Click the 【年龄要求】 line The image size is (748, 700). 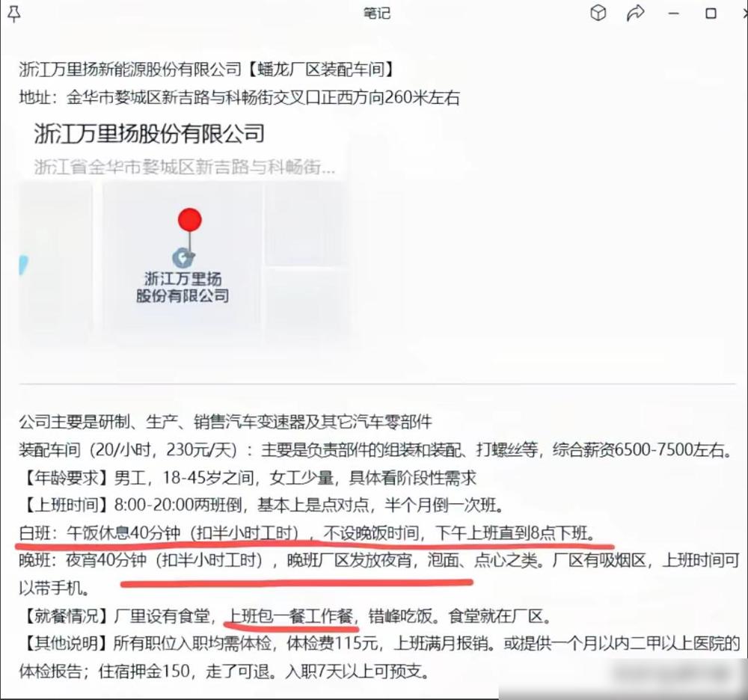coord(248,477)
